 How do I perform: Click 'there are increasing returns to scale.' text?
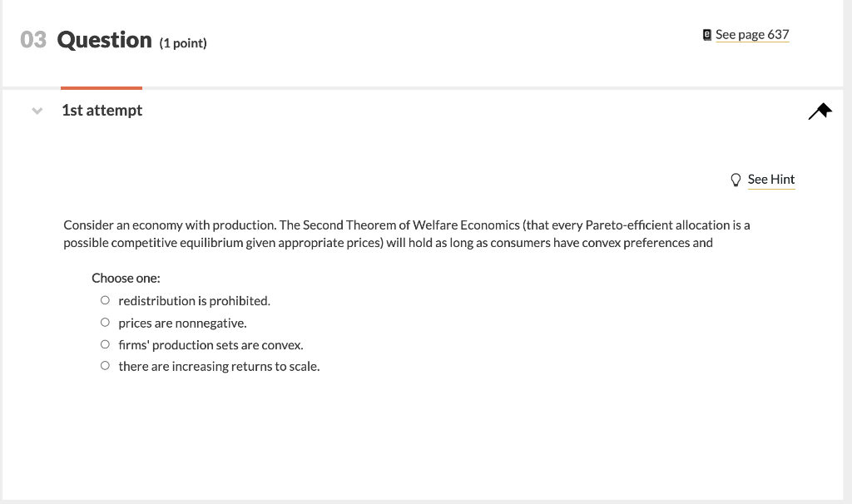219,367
